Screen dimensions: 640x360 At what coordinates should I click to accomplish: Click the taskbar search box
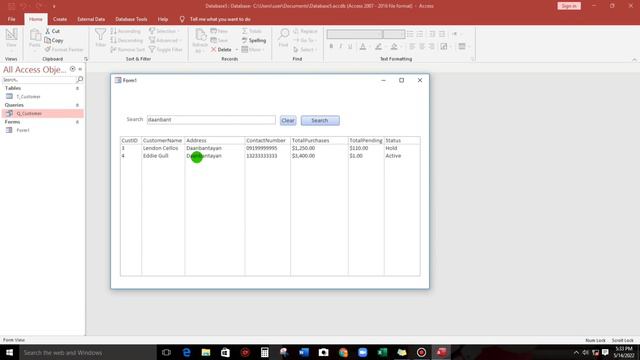click(88, 352)
